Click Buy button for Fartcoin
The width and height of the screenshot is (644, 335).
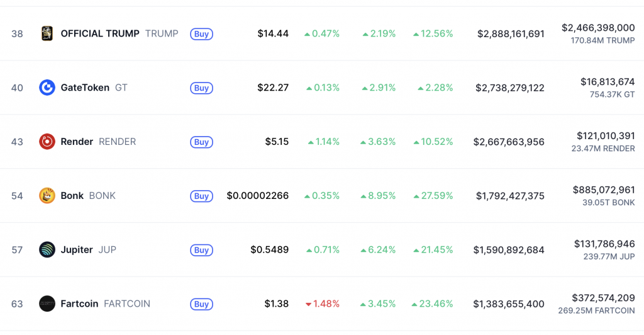(x=201, y=304)
